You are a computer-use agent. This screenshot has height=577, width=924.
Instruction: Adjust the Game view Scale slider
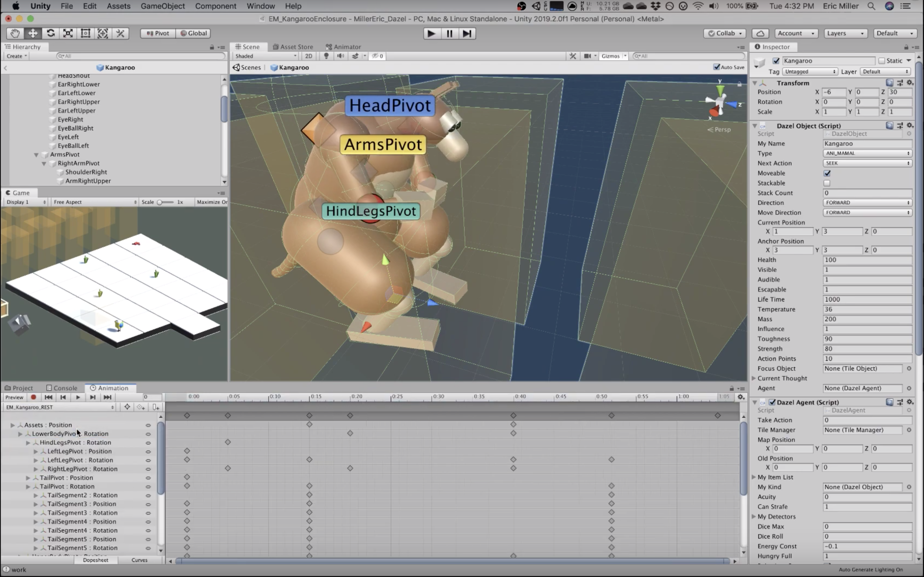pos(160,202)
